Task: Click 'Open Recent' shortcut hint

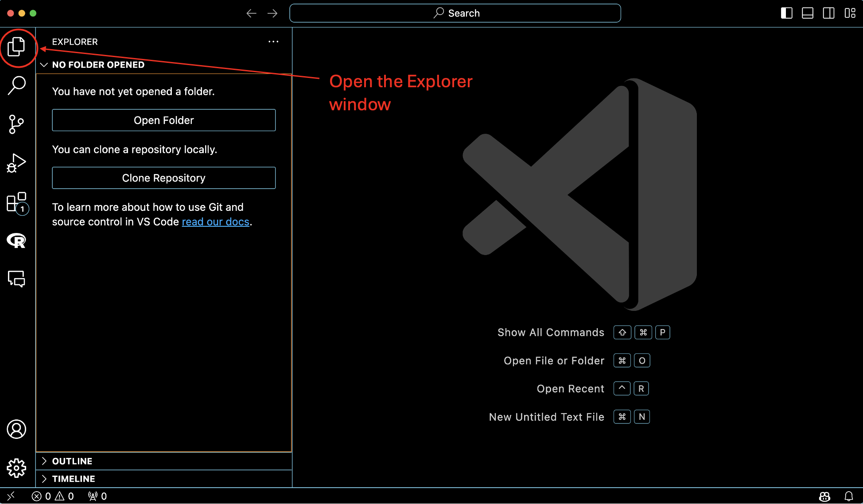Action: tap(571, 389)
